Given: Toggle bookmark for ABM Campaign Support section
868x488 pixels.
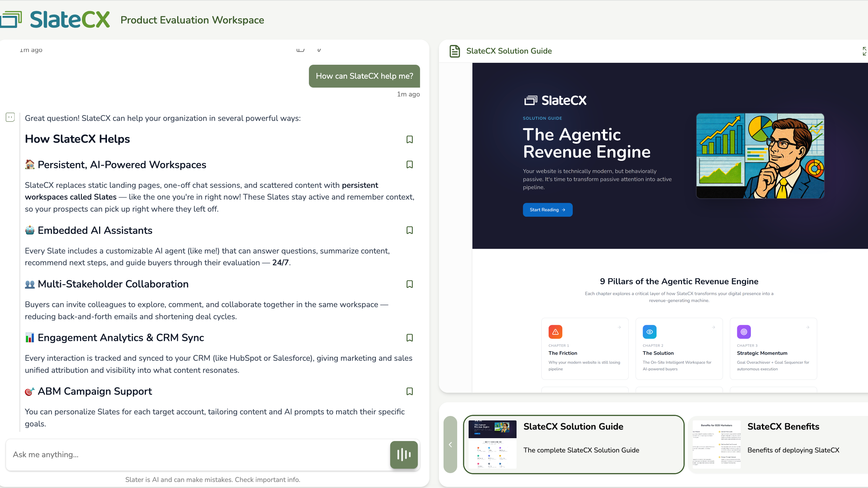Looking at the screenshot, I should point(410,391).
